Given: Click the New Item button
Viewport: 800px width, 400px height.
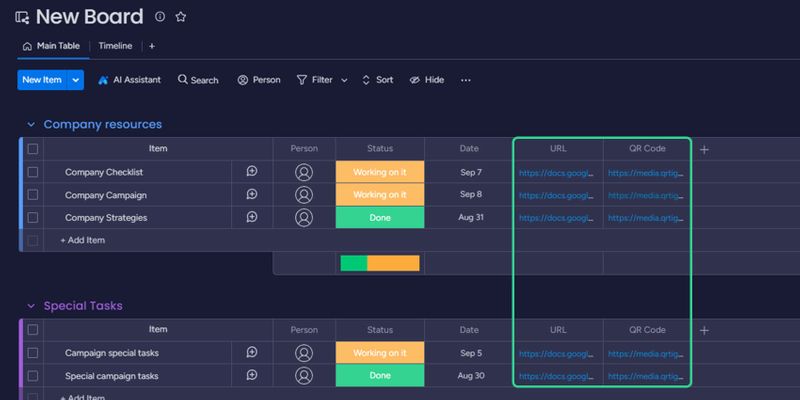Looking at the screenshot, I should [x=42, y=80].
